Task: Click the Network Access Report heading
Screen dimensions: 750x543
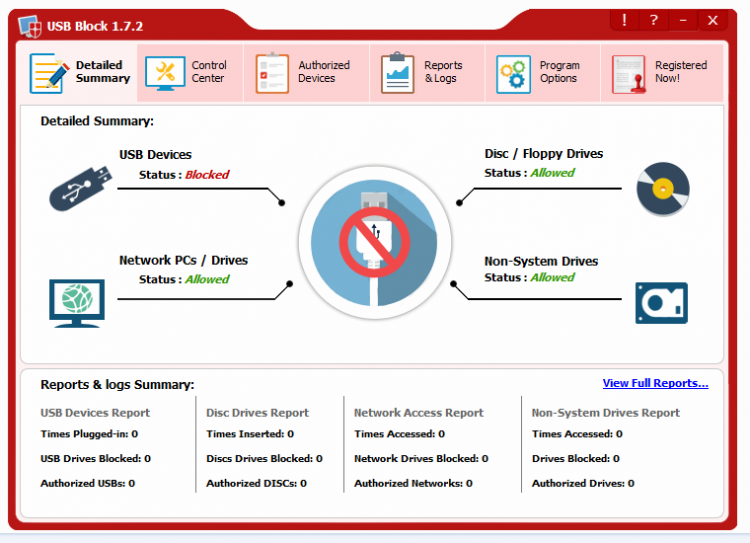Action: [x=419, y=413]
